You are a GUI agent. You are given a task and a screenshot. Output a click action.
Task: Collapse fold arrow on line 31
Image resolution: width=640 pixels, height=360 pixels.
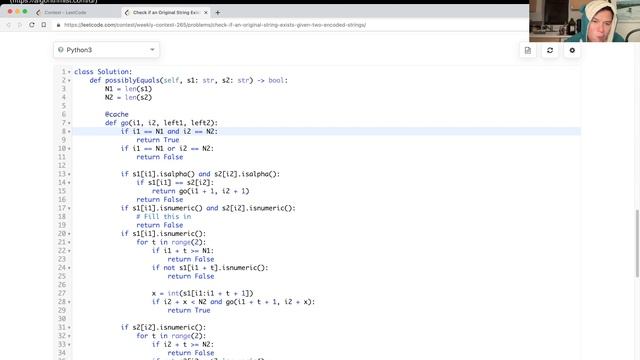pos(69,327)
